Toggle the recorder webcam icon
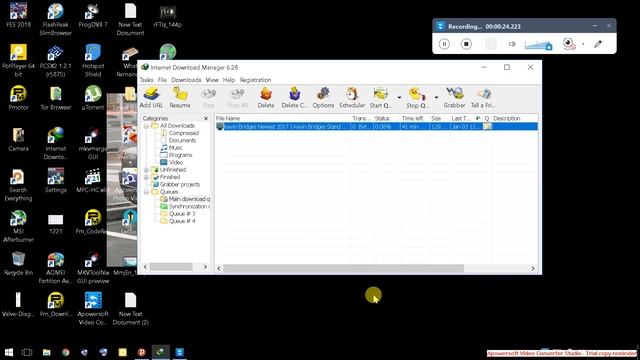This screenshot has height=360, width=640. tap(569, 44)
